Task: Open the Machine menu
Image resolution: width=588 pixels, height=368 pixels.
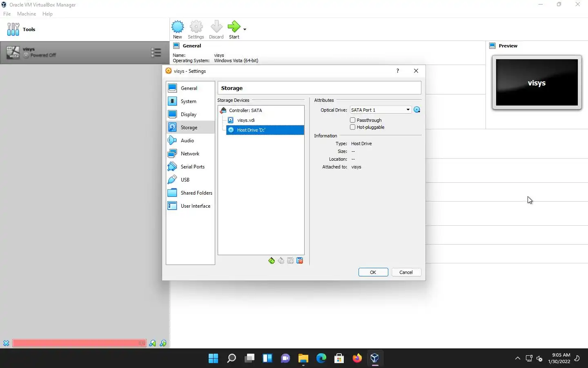Action: [27, 14]
